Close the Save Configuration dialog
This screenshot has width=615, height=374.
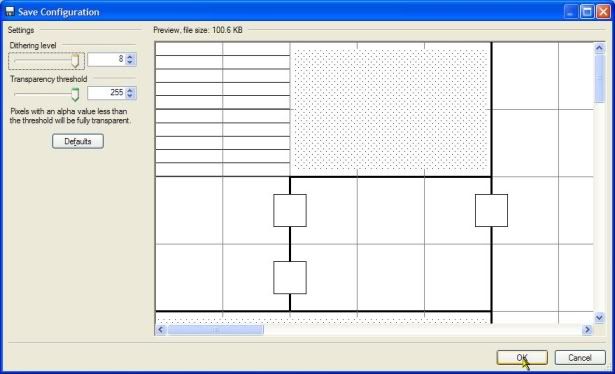click(603, 12)
